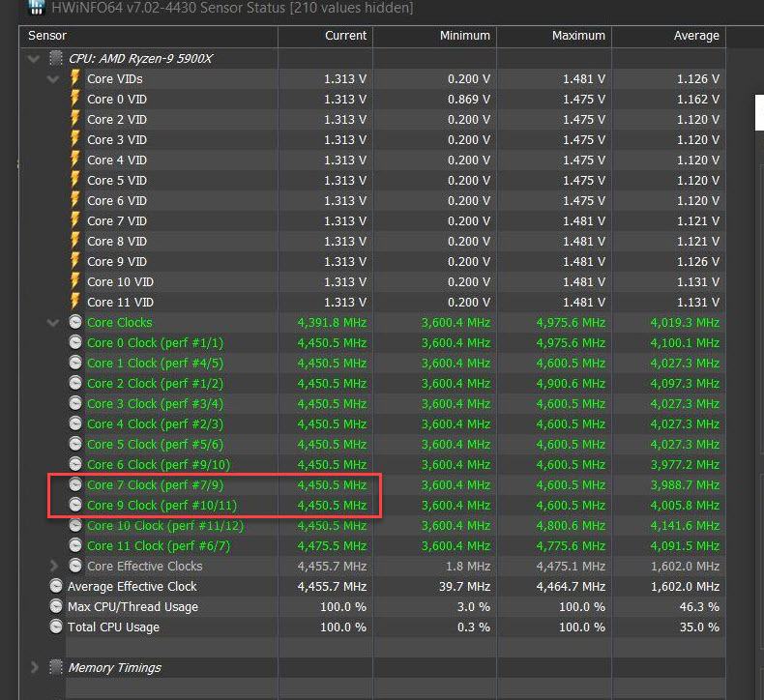The width and height of the screenshot is (764, 700).
Task: Click the clock icon for Core 11 Clock
Action: coord(75,545)
